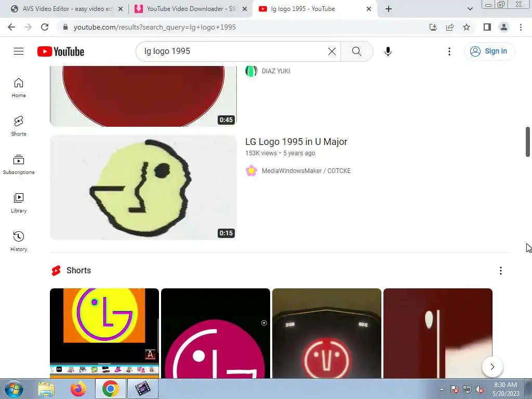The image size is (532, 399).
Task: Go to YouTube home via the logo
Action: (x=61, y=51)
